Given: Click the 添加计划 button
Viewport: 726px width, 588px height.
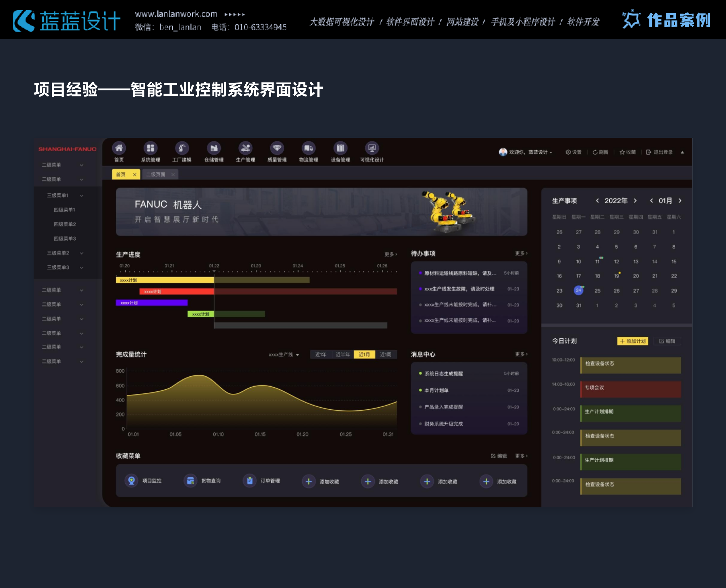Looking at the screenshot, I should (632, 341).
